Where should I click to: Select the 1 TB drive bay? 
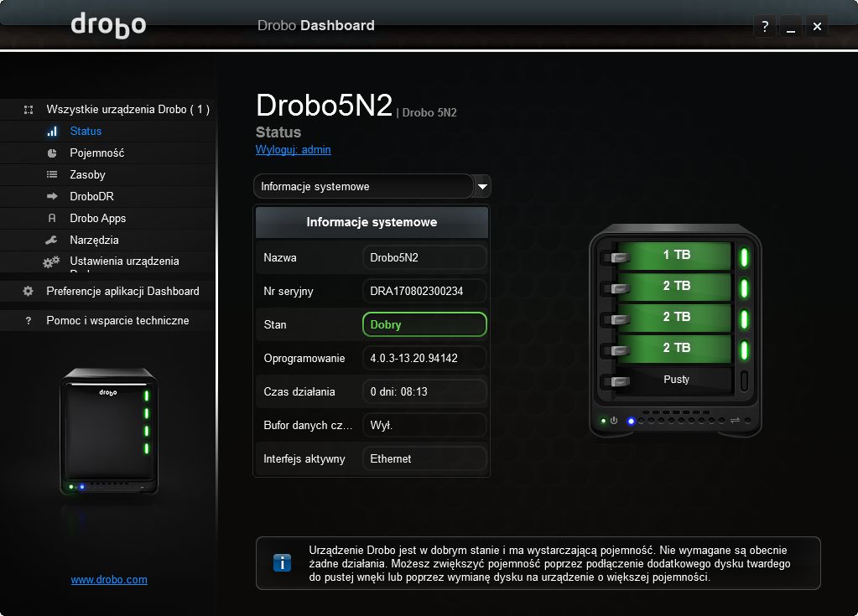673,256
